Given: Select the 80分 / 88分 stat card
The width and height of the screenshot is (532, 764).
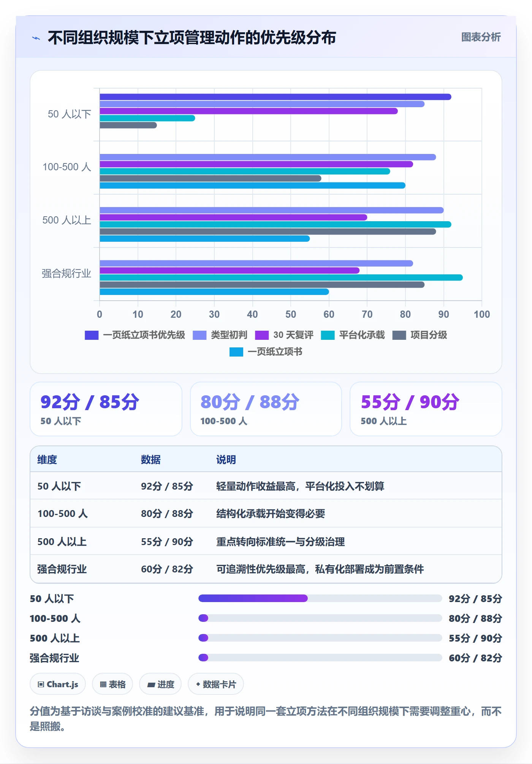Looking at the screenshot, I should point(266,409).
